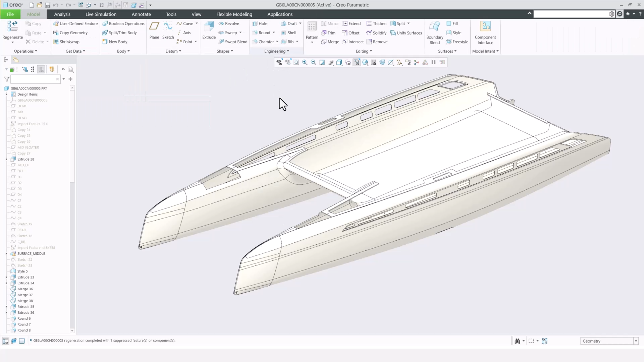
Task: Pause the simulation display
Action: [433, 62]
